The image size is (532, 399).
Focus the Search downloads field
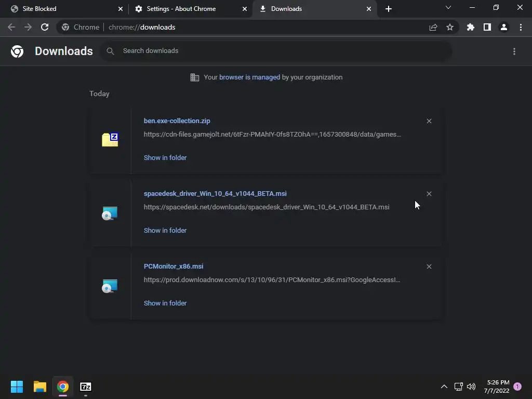point(276,51)
